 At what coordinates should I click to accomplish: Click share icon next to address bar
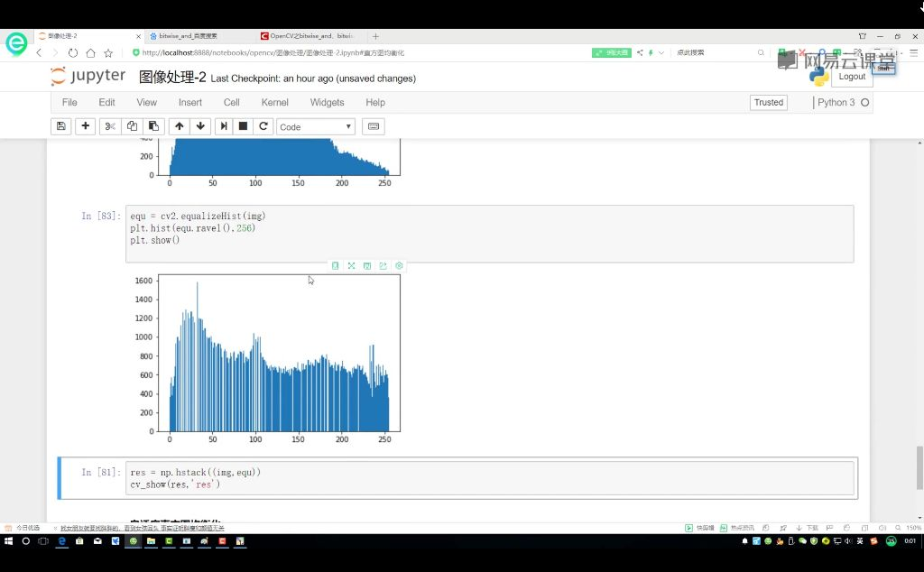click(640, 52)
